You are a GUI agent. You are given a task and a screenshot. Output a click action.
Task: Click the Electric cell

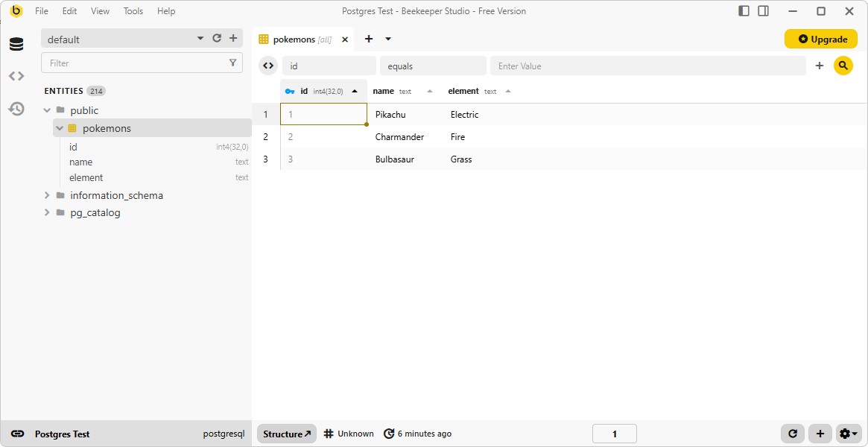(481, 115)
